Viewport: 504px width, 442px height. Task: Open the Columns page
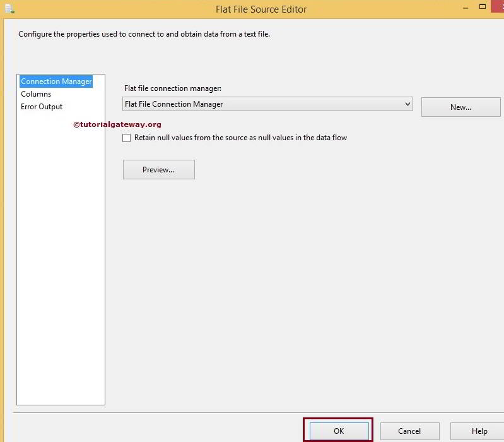(x=36, y=94)
